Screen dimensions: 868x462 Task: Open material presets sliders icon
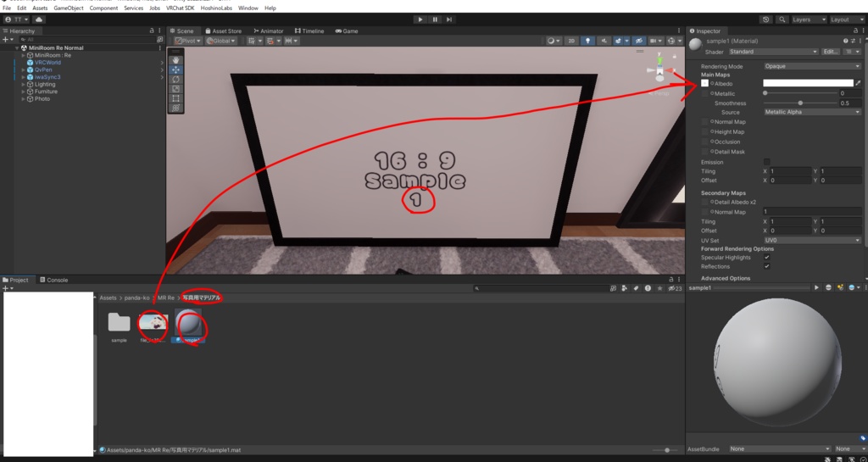pyautogui.click(x=853, y=41)
